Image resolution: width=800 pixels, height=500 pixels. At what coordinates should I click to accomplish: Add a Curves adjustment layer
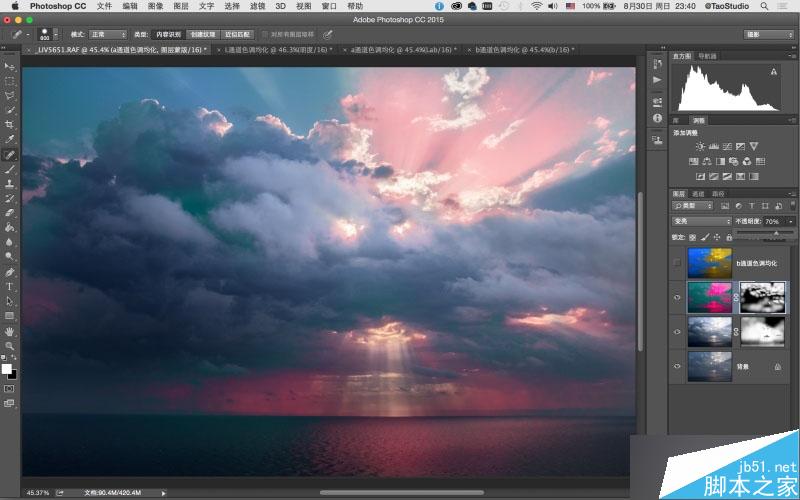click(727, 146)
